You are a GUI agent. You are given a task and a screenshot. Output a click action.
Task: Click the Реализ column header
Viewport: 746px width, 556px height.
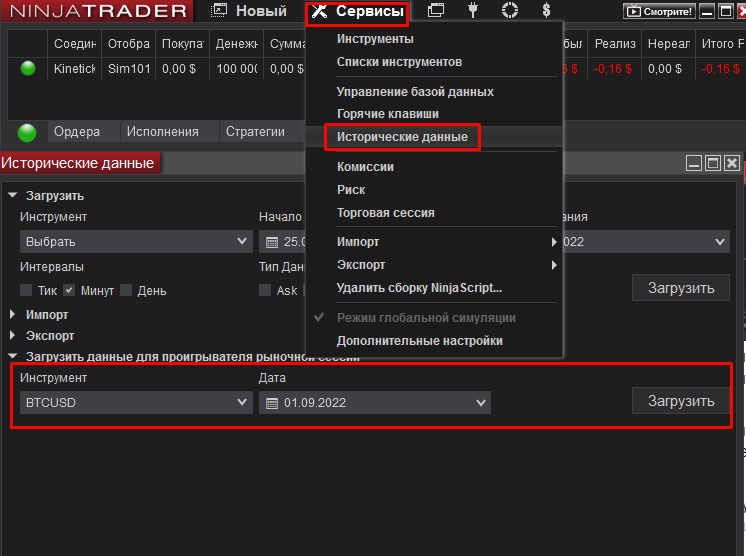point(615,44)
